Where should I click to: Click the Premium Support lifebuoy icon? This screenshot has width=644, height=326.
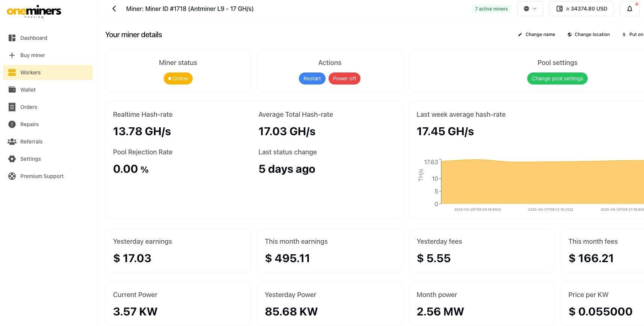coord(12,176)
